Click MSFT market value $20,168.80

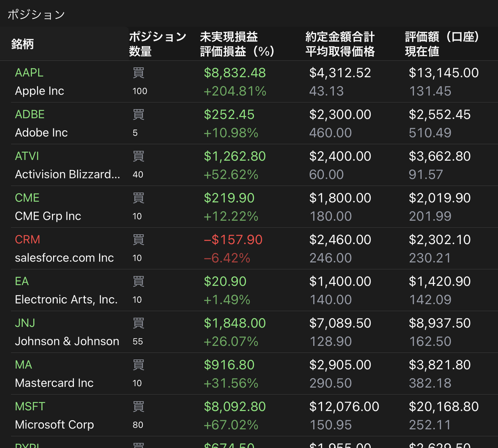(444, 406)
